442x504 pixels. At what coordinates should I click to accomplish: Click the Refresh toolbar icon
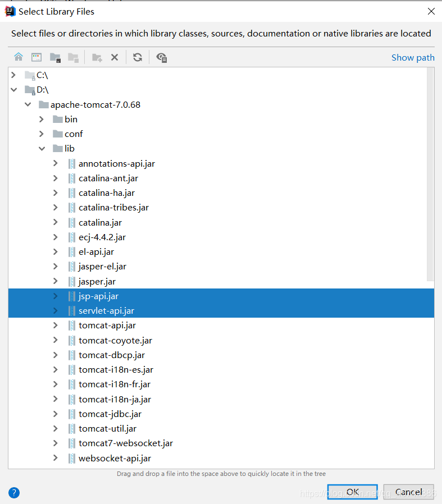coord(138,58)
